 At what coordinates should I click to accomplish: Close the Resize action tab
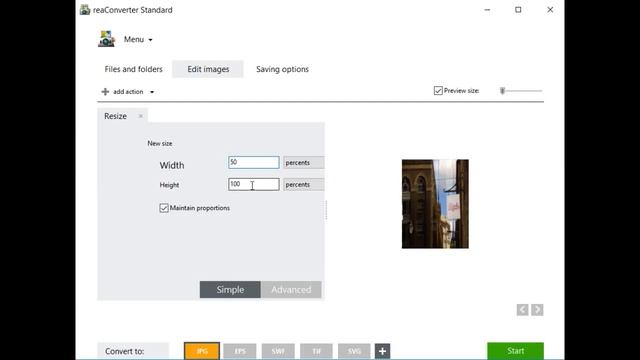tap(140, 116)
